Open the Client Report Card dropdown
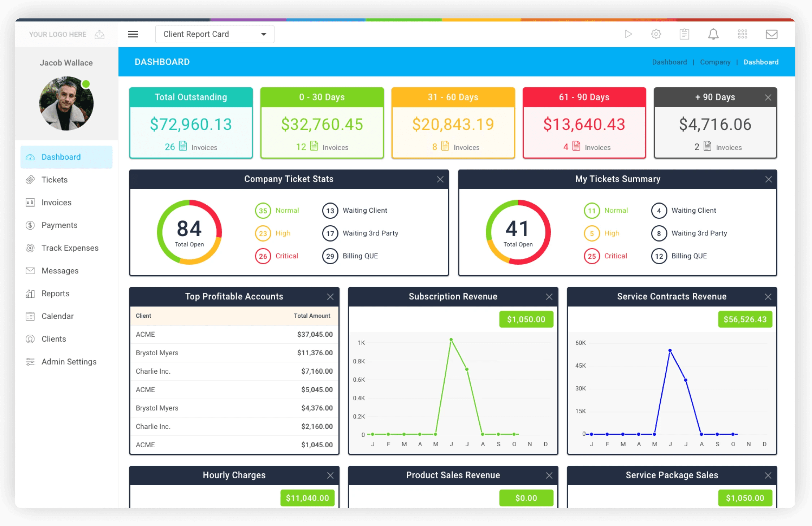 215,34
